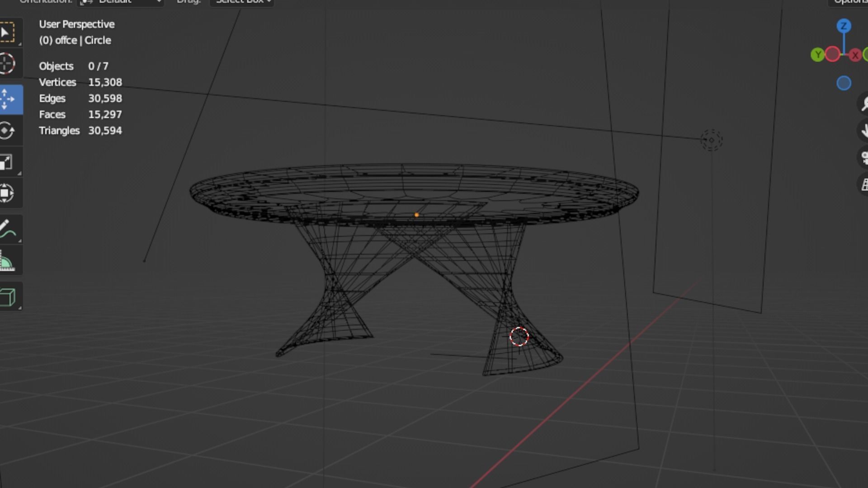The height and width of the screenshot is (488, 868).
Task: Toggle perspective/orthographic grid button
Action: (x=863, y=184)
